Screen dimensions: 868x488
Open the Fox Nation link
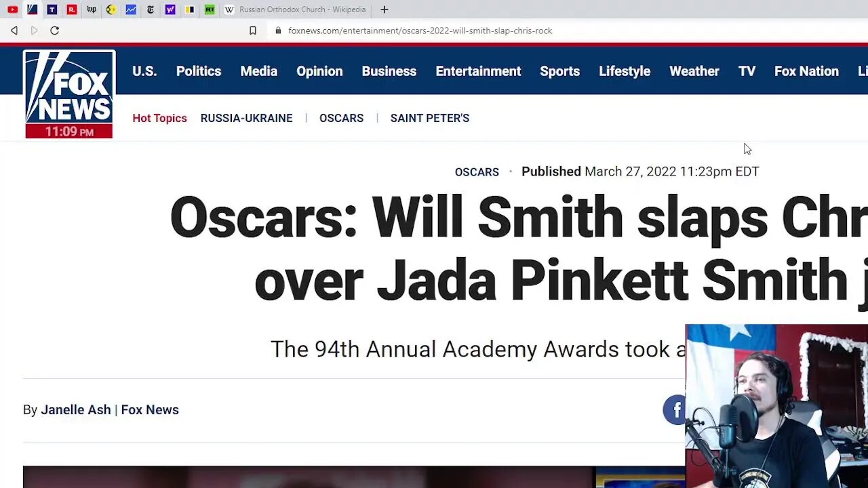[806, 71]
